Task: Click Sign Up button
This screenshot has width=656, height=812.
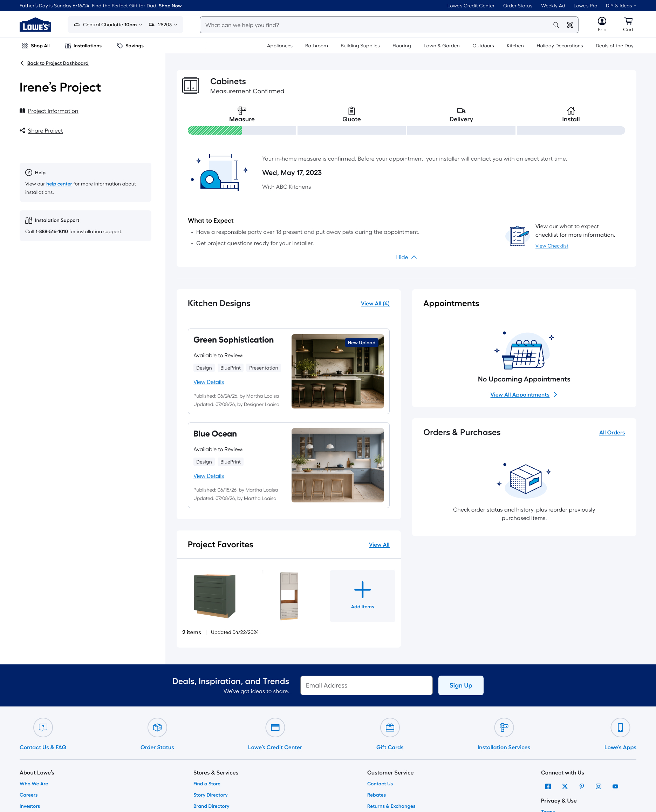Action: pos(460,685)
